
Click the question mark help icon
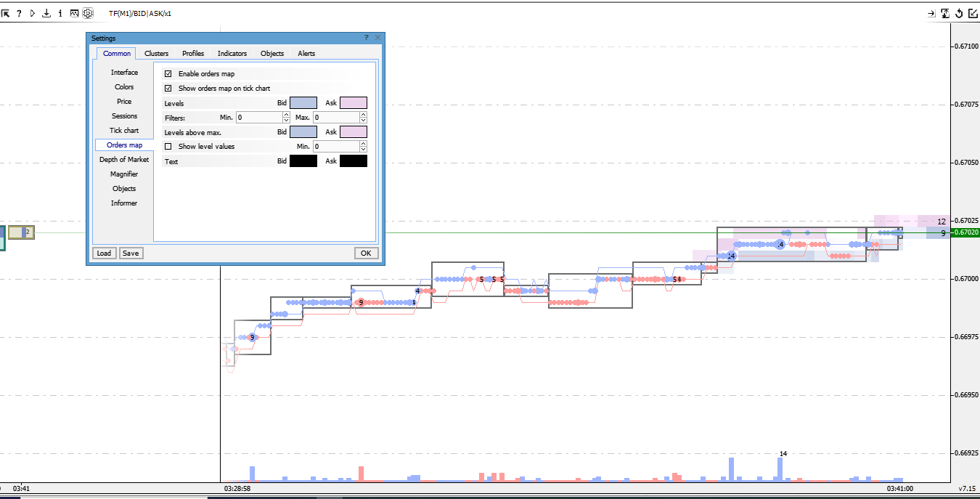coord(19,13)
